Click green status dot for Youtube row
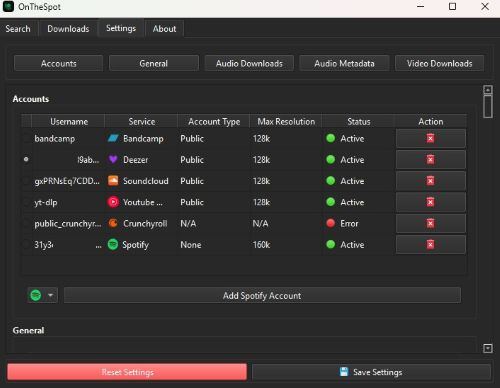The image size is (500, 388). click(330, 202)
